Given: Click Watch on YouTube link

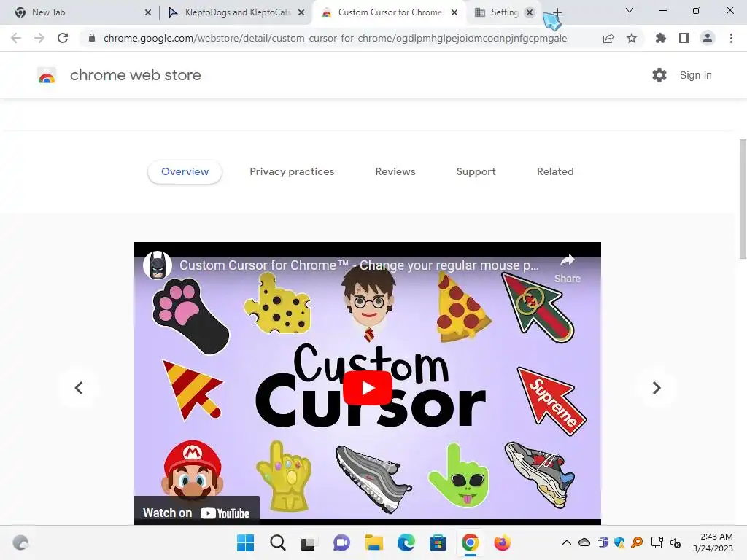Looking at the screenshot, I should (x=197, y=513).
